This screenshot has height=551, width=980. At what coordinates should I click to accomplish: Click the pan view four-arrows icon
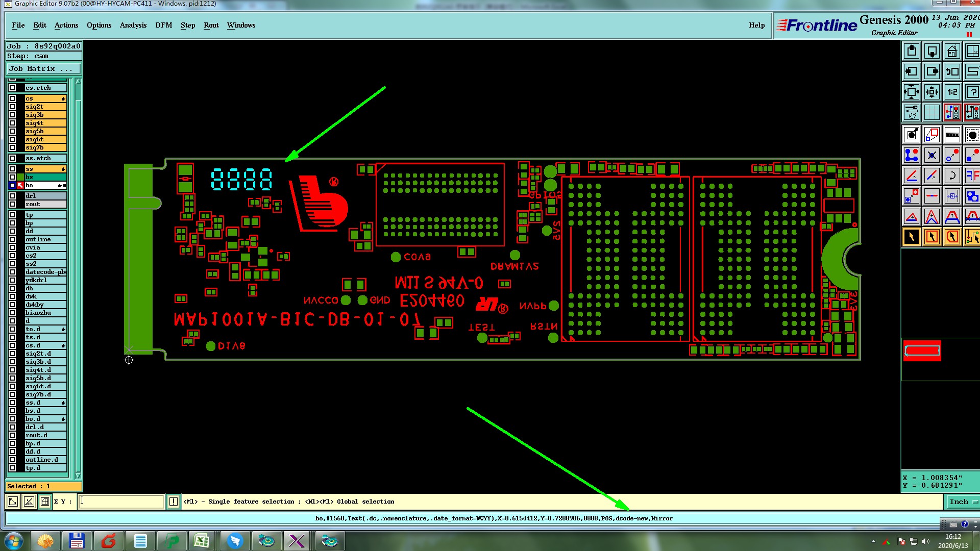click(x=932, y=92)
